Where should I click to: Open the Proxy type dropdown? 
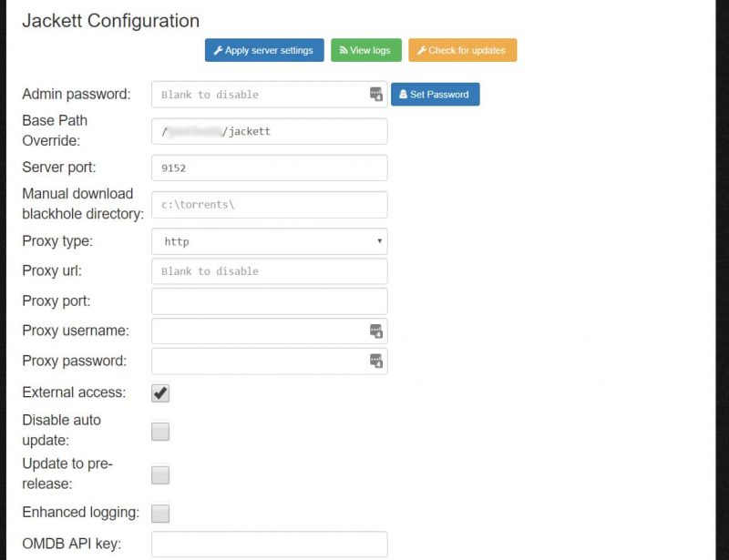(269, 241)
